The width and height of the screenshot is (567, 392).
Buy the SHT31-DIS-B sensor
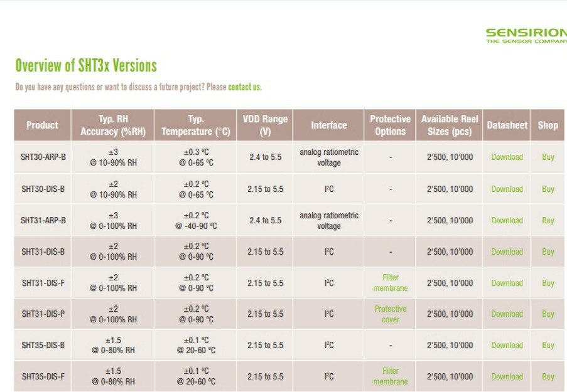(x=548, y=252)
